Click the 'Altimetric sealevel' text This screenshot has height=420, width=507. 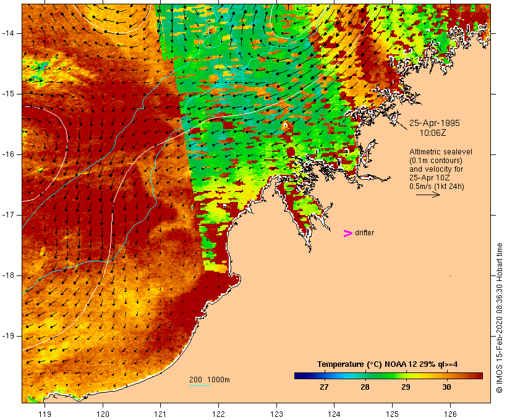[441, 151]
